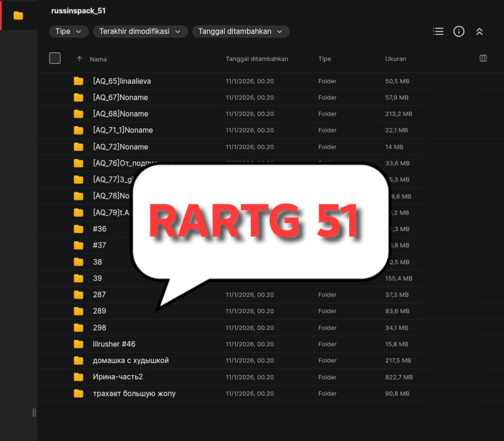Viewport: 504px width, 441px height.
Task: Click the 213,2 MB size value
Action: (399, 114)
